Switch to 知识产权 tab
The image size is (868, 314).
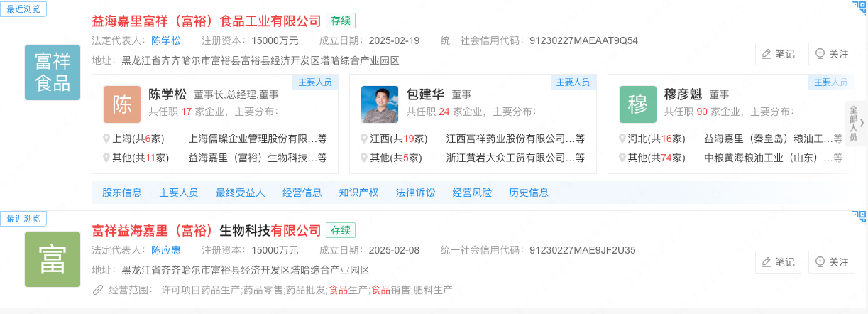(x=359, y=193)
